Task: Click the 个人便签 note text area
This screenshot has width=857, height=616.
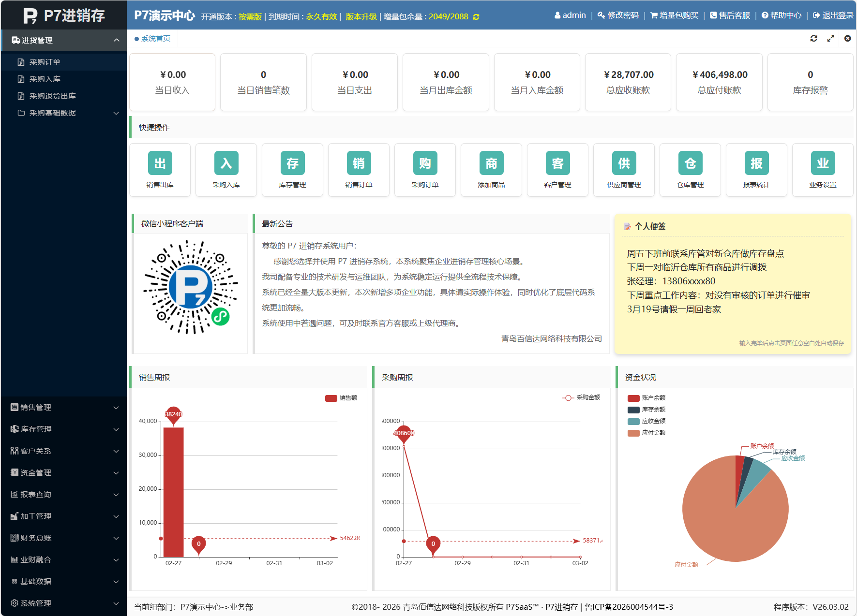Action: [732, 285]
